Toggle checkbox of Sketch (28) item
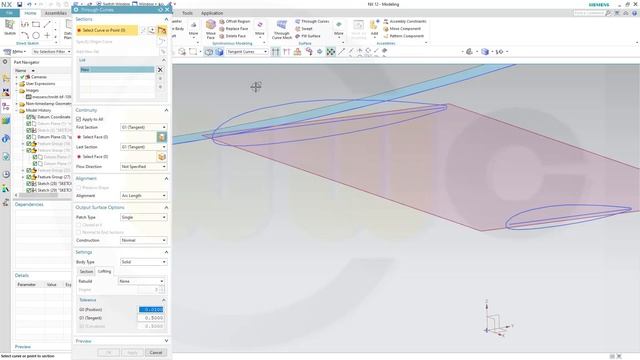Screen dimensions: 640x360 click(x=29, y=184)
